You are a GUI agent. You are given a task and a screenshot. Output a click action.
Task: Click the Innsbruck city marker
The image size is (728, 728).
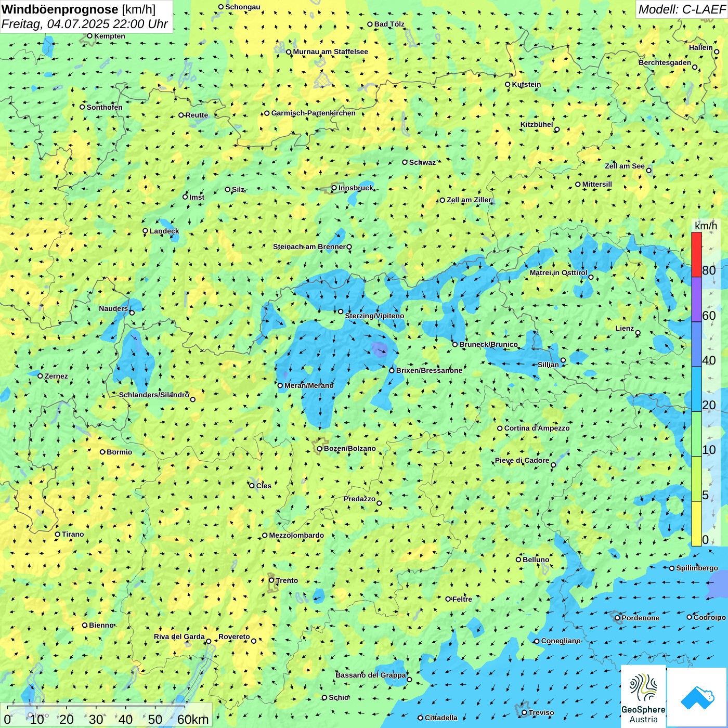334,188
